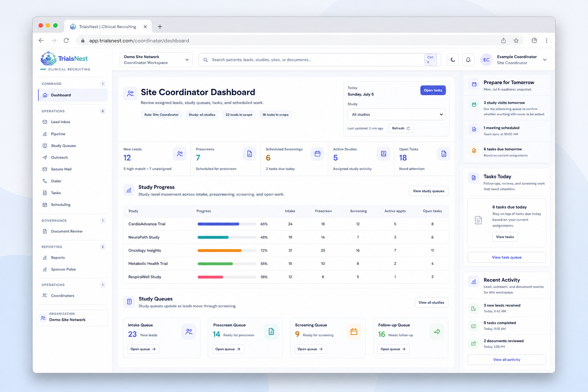588x392 pixels.
Task: Click the Prescreen Queue document icon
Action: coord(271,332)
